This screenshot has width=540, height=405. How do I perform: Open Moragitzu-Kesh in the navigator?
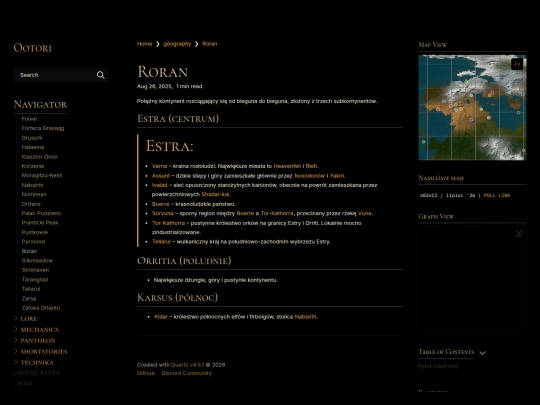42,175
